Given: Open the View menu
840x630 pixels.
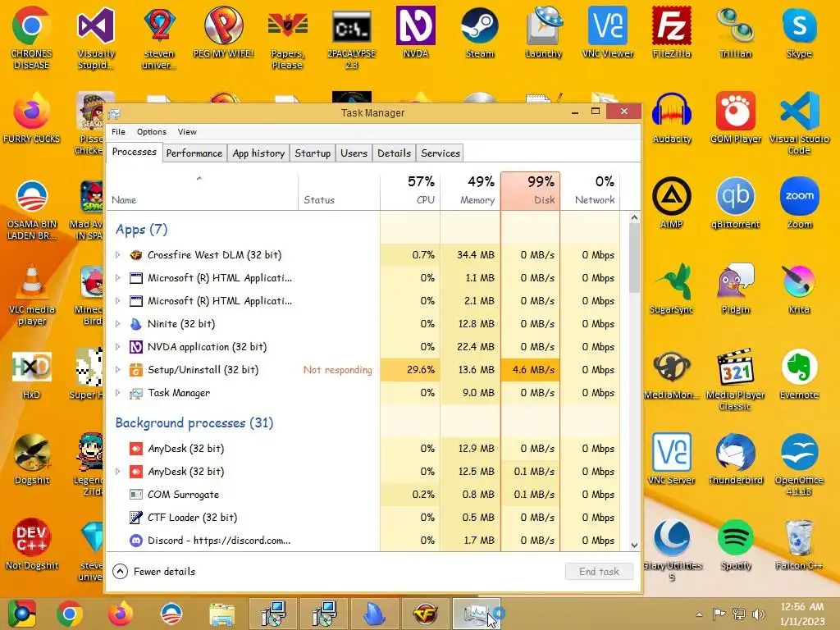Looking at the screenshot, I should coord(187,132).
